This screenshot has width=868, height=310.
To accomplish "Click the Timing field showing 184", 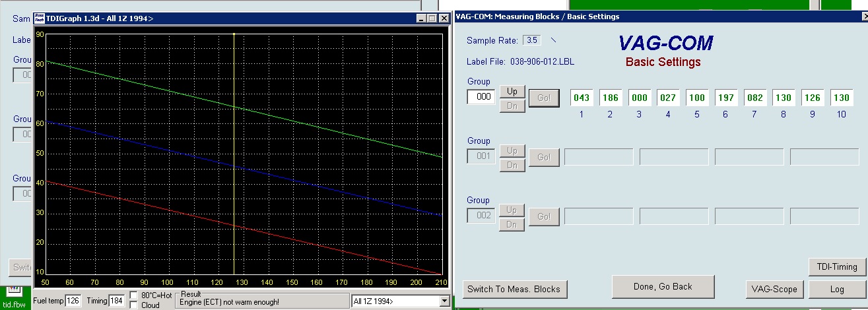I will [x=116, y=301].
